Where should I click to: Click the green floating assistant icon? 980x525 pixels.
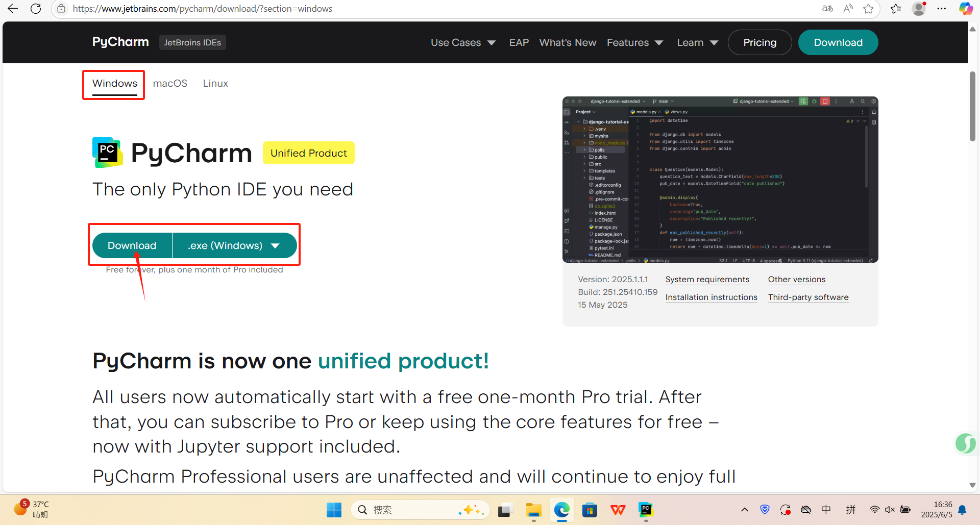pos(966,443)
